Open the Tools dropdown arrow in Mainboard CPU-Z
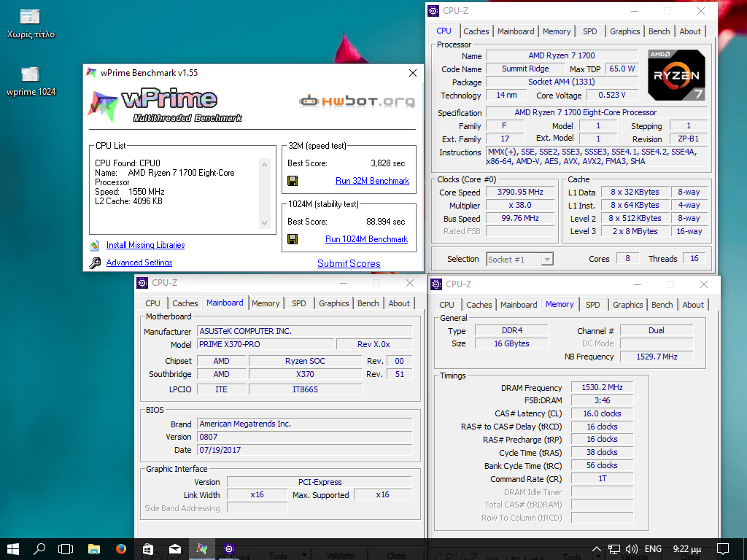The height and width of the screenshot is (560, 747). coord(303,555)
